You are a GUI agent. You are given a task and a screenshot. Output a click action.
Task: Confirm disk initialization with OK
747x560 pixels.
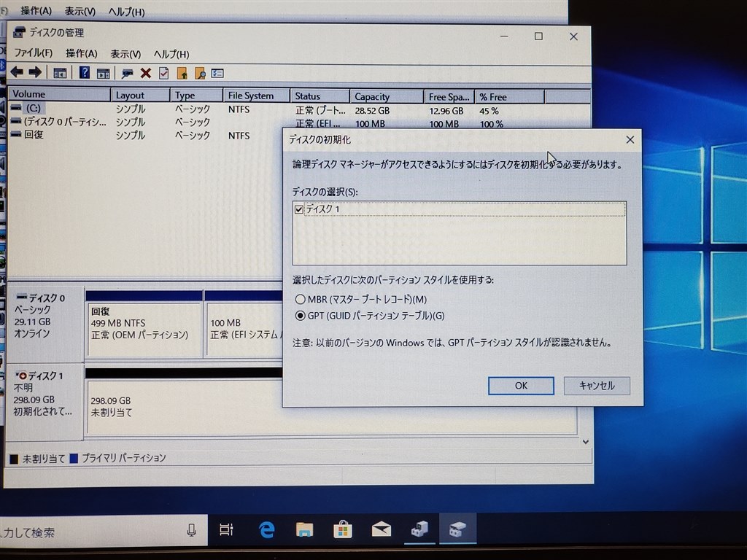point(521,386)
